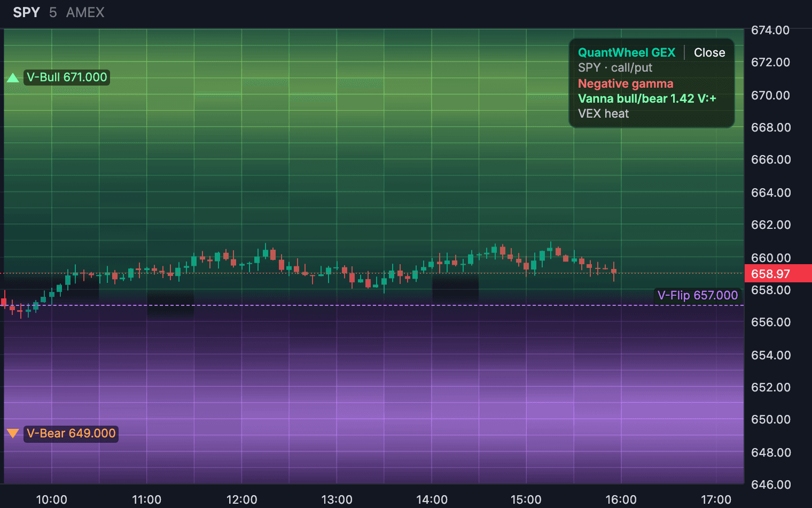Click the SPY · call/put subtitle
The image size is (812, 508).
[615, 68]
